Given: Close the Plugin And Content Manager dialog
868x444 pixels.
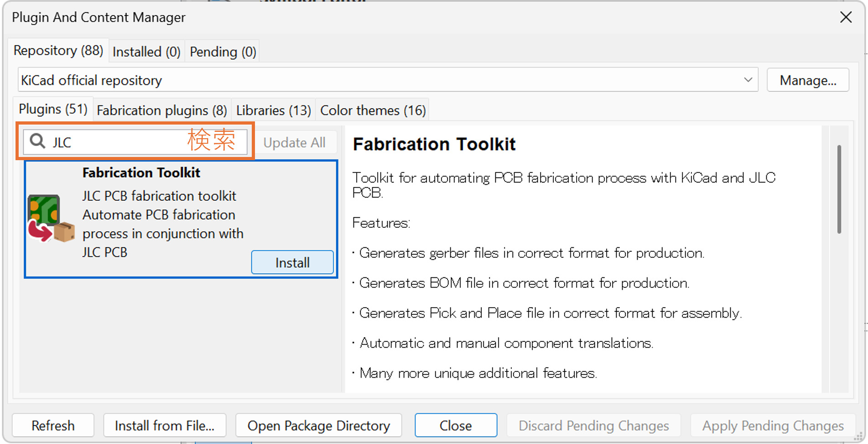Looking at the screenshot, I should tap(846, 17).
